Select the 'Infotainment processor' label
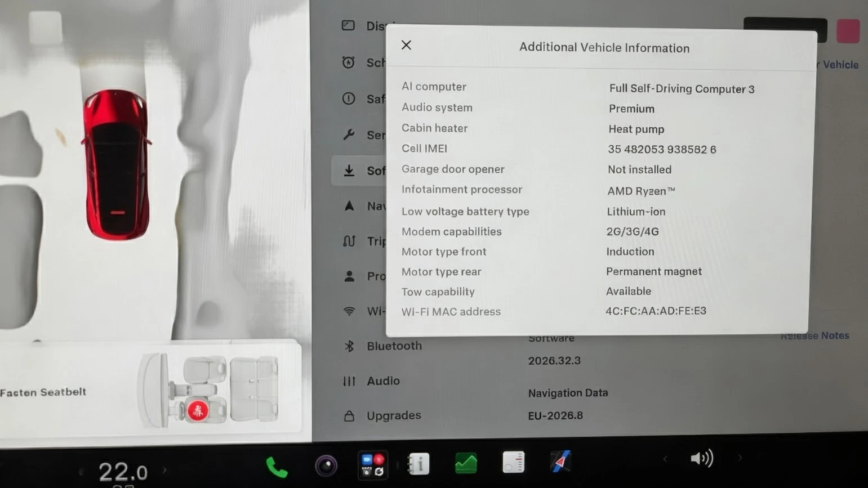This screenshot has height=488, width=868. pyautogui.click(x=461, y=190)
